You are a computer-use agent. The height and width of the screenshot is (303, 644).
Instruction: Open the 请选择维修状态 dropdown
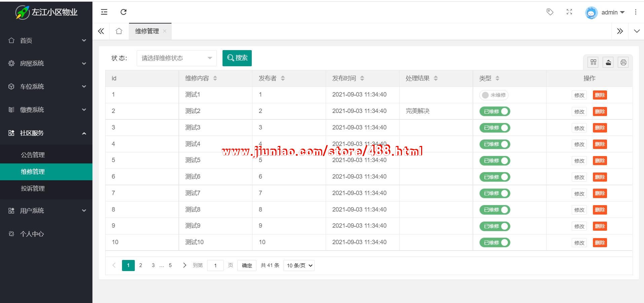(177, 58)
